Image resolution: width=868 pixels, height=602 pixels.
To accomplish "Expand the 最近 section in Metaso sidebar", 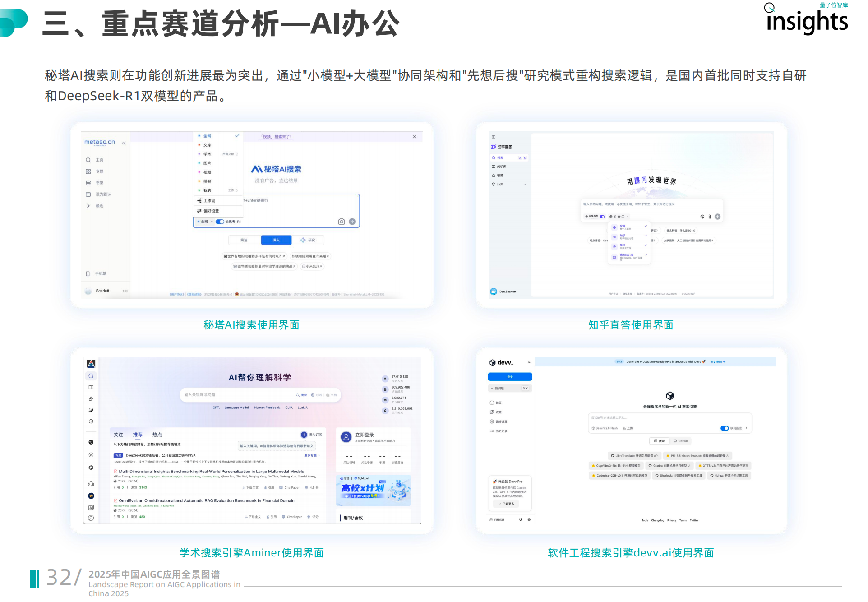I will coord(88,206).
